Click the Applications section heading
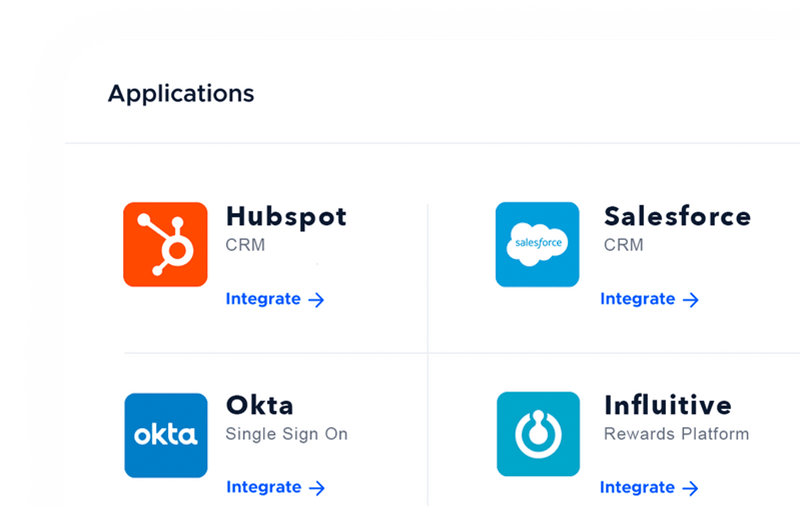Viewport: 800px width, 506px height. coord(181,94)
